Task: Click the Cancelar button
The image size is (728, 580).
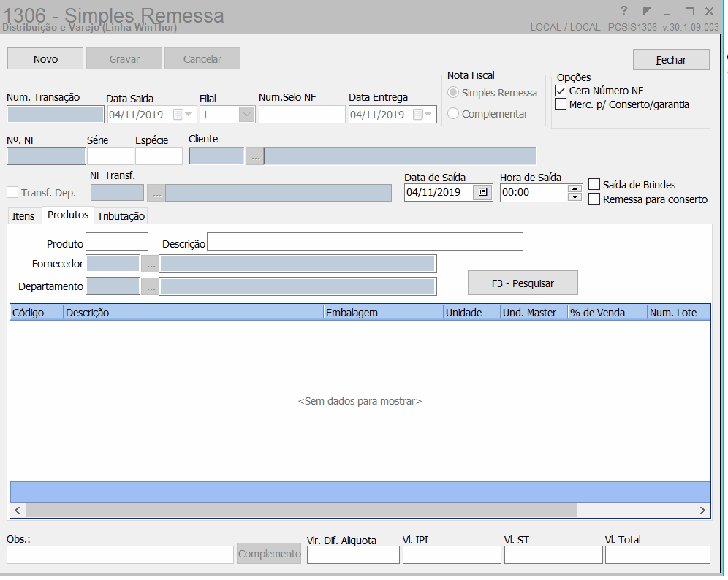Action: pos(202,59)
